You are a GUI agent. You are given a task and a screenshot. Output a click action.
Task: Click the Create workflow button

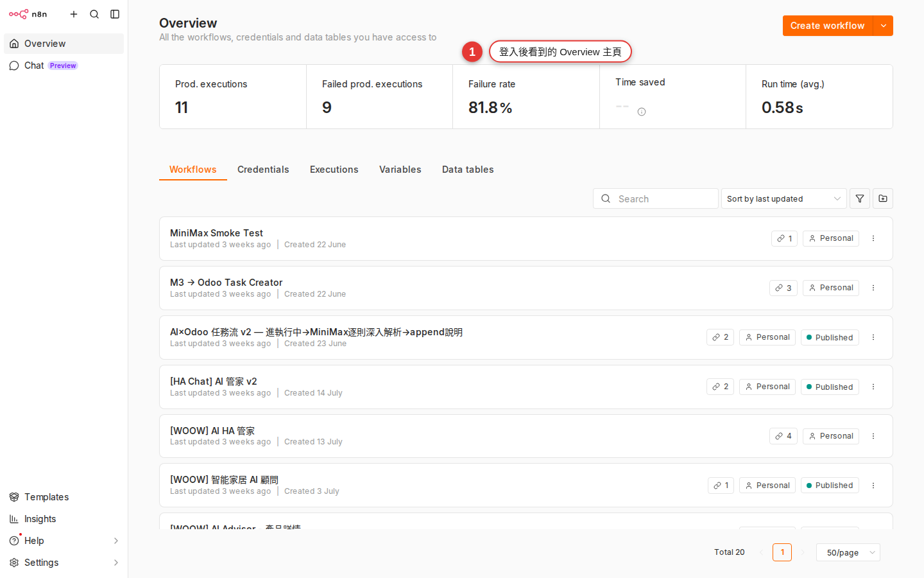(828, 26)
